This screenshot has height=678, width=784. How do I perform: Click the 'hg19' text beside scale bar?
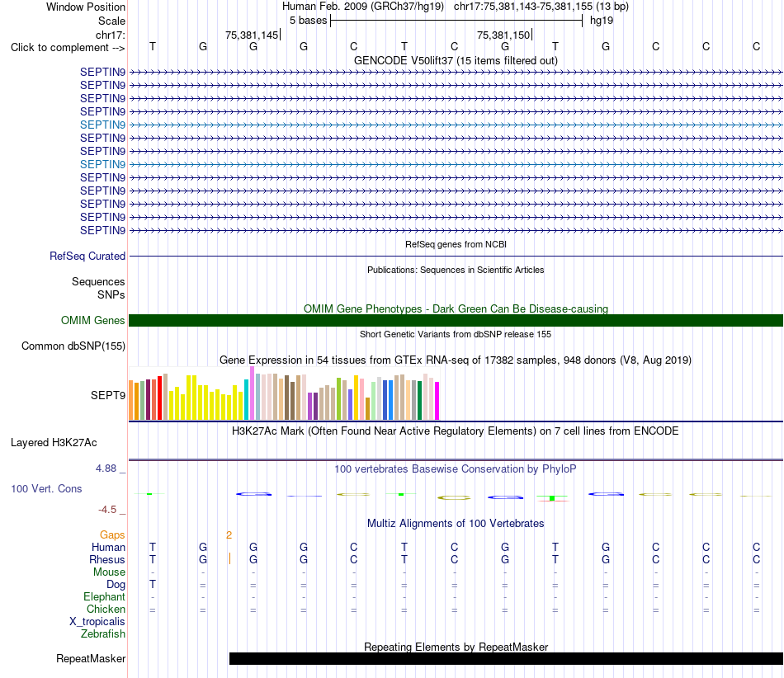[x=602, y=21]
